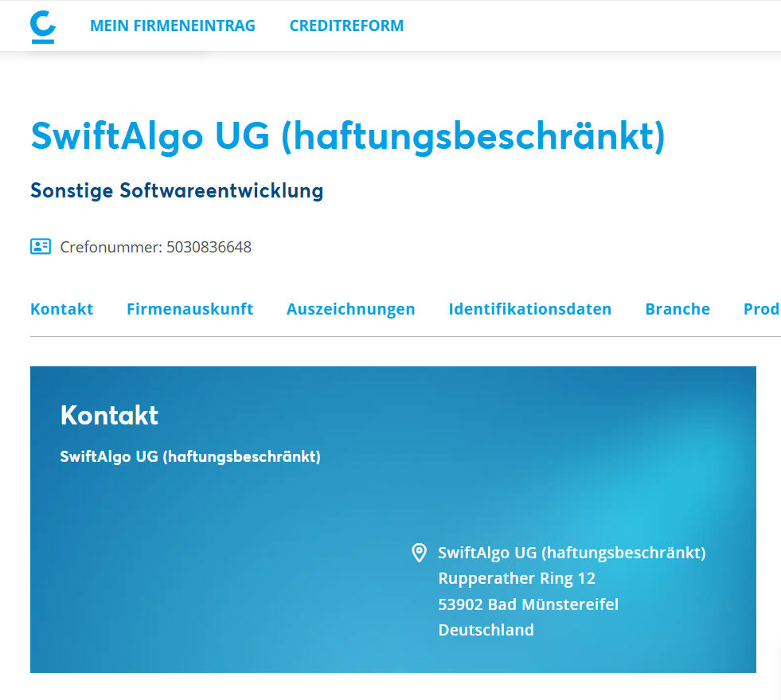Click the SwiftAlgo UG page title
Screen dimensions: 781x700
tap(348, 136)
